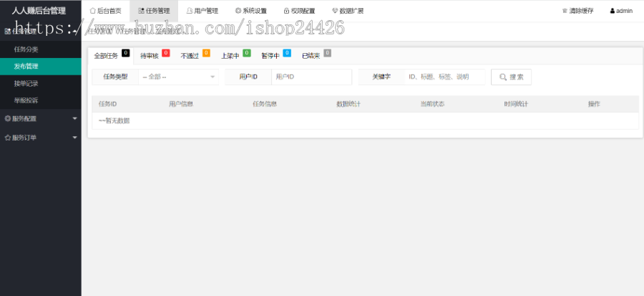Open 数据扩展 with the diamond icon
644x296 pixels.
click(348, 11)
